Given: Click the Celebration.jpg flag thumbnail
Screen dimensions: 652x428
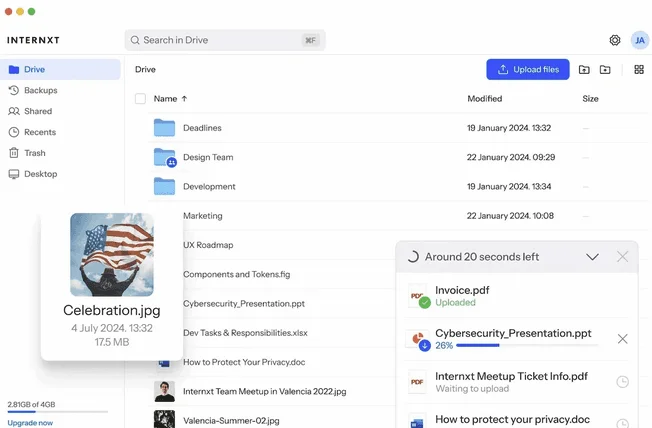Looking at the screenshot, I should point(112,255).
